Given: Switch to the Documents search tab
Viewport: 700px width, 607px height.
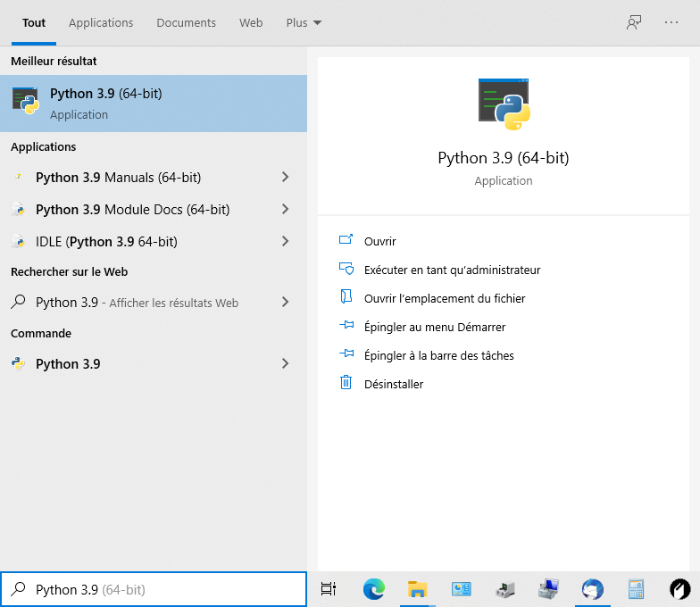Looking at the screenshot, I should [x=186, y=23].
